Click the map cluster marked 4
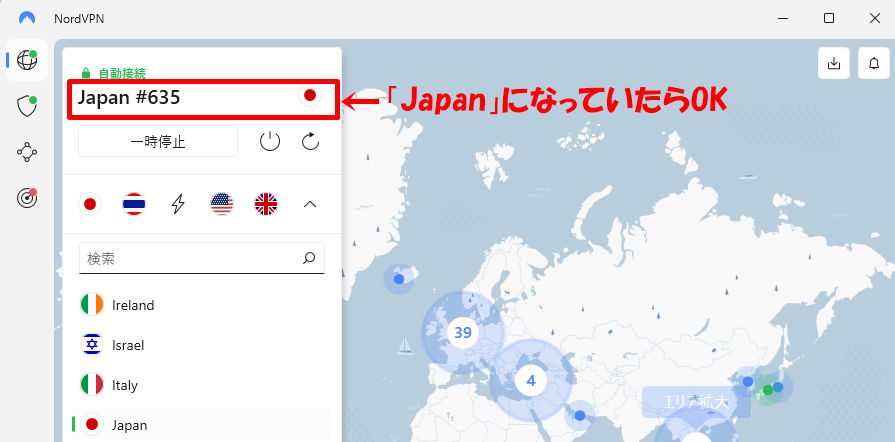 (x=531, y=380)
